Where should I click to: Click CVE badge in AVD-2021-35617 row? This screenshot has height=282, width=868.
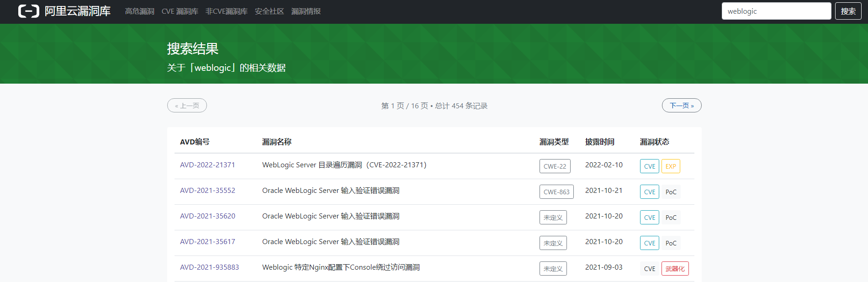(650, 243)
